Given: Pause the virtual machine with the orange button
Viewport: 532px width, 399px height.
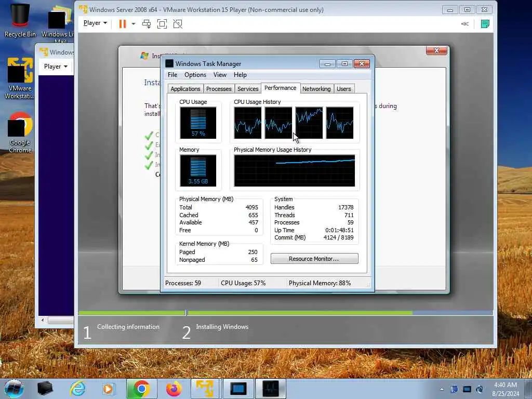Looking at the screenshot, I should (123, 24).
